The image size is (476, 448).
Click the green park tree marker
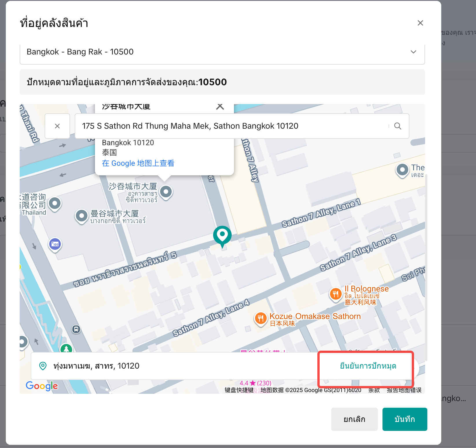click(66, 348)
